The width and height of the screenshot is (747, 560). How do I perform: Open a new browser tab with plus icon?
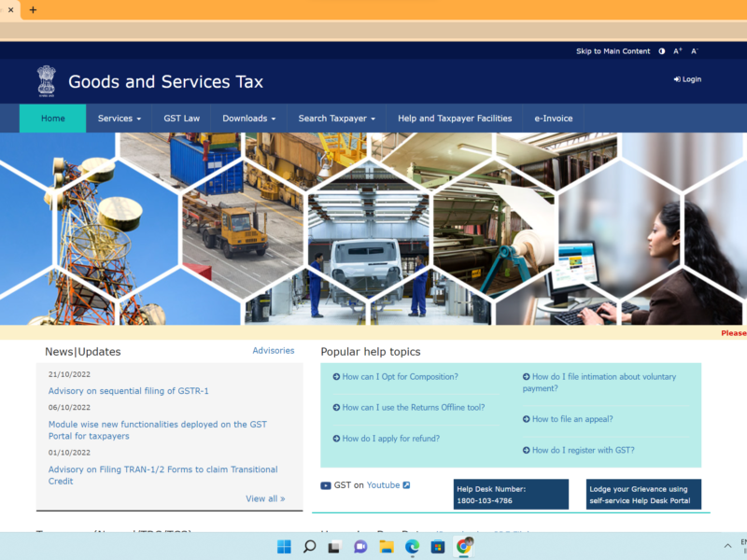[x=34, y=10]
